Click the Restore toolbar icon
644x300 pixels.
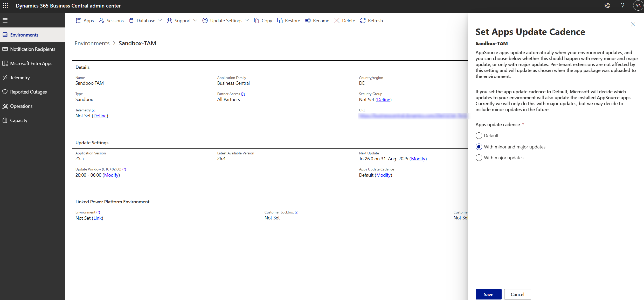pos(280,21)
